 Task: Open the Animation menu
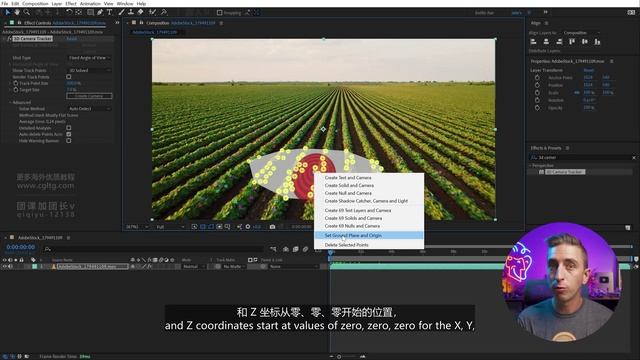(x=90, y=3)
